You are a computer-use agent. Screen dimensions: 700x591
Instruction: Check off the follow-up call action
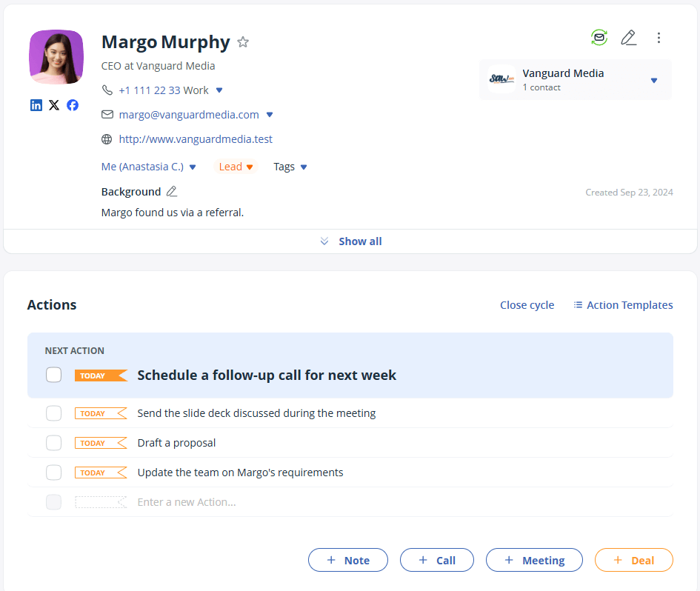point(53,375)
